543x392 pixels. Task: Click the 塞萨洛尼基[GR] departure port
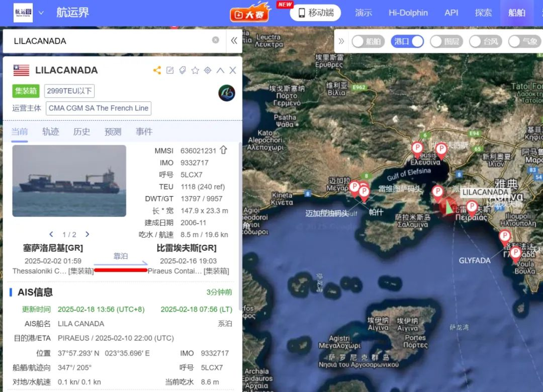pyautogui.click(x=53, y=248)
